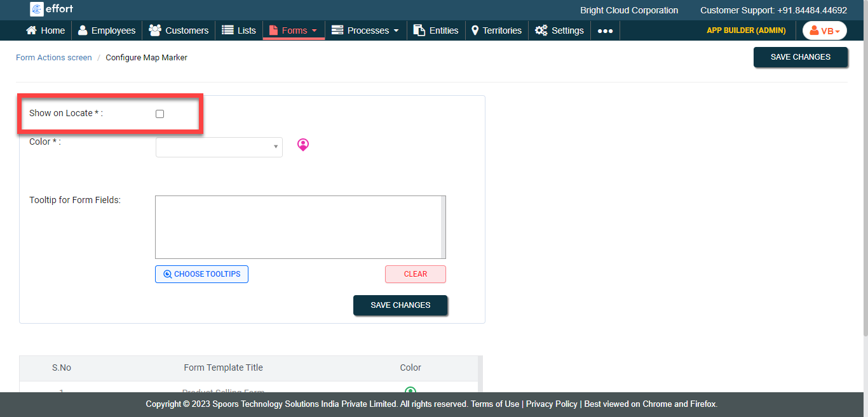
Task: Click inside Tooltip for Form Fields textarea
Action: pos(300,227)
